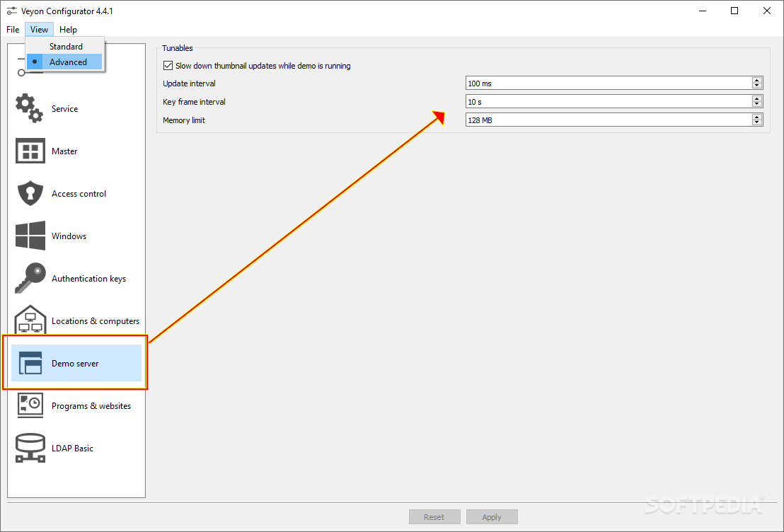
Task: Open the Authentication keys key icon
Action: click(x=30, y=278)
